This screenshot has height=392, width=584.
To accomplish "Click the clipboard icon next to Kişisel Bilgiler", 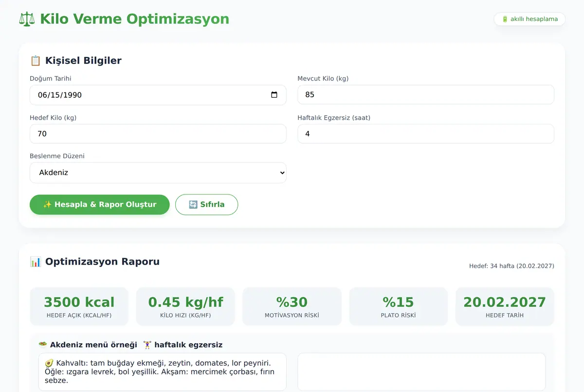I will click(35, 61).
